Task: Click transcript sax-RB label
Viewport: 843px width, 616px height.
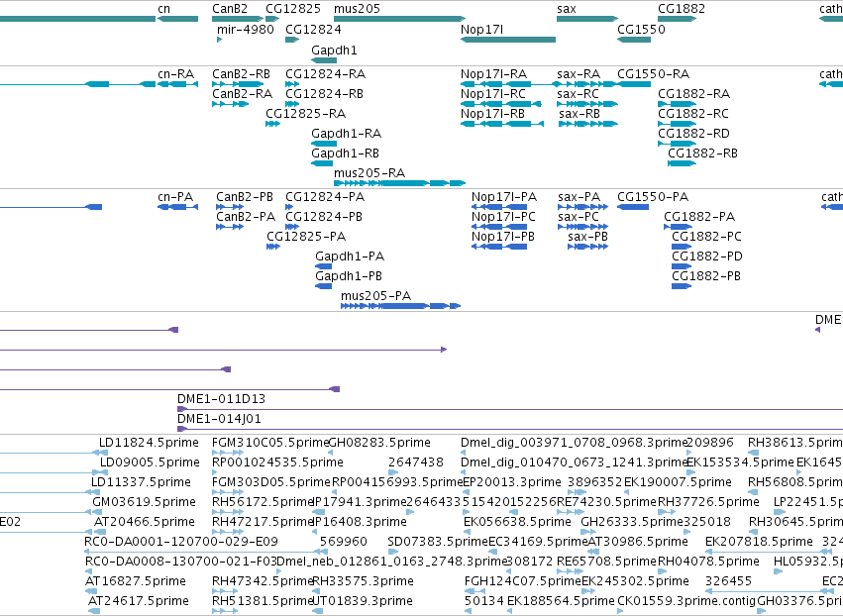Action: pyautogui.click(x=580, y=114)
